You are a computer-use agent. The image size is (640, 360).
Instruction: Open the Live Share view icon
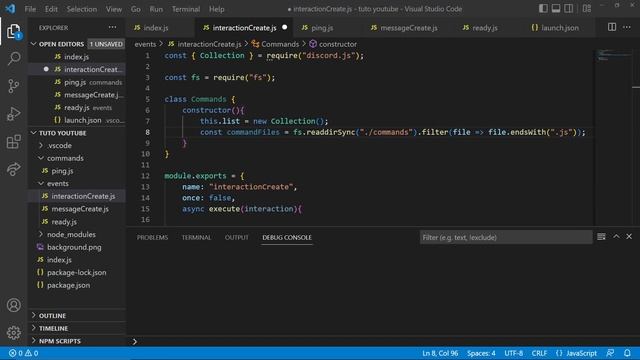[x=13, y=169]
